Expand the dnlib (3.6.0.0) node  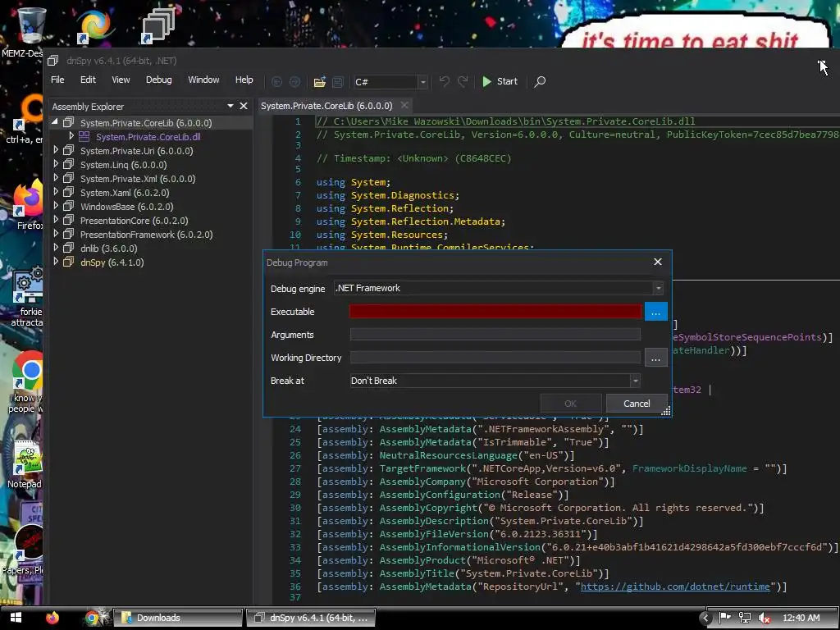(56, 248)
